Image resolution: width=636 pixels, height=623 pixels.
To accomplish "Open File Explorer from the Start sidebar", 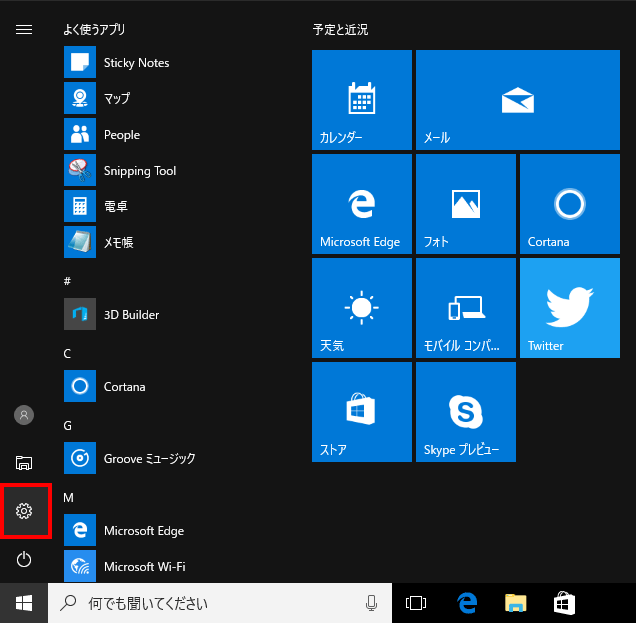I will 25,462.
